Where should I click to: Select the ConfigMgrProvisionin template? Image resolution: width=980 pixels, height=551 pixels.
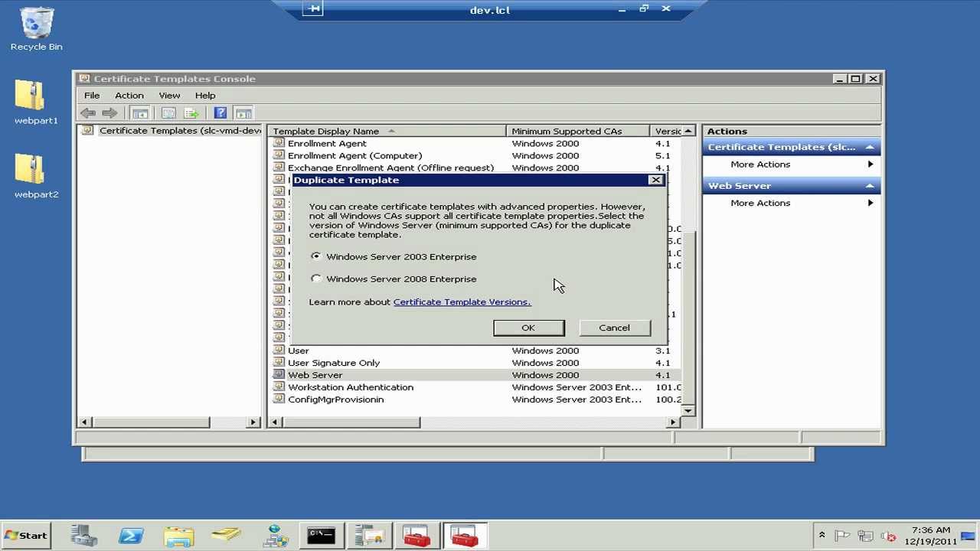click(x=336, y=399)
